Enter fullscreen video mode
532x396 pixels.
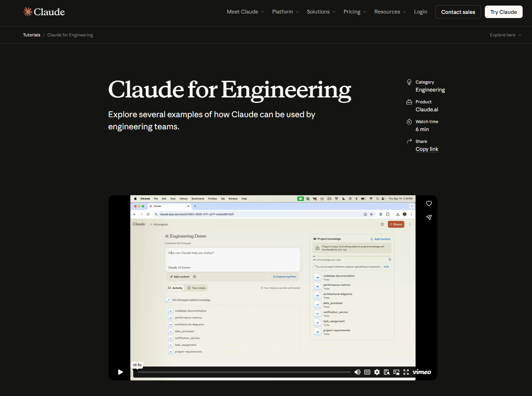coord(406,372)
